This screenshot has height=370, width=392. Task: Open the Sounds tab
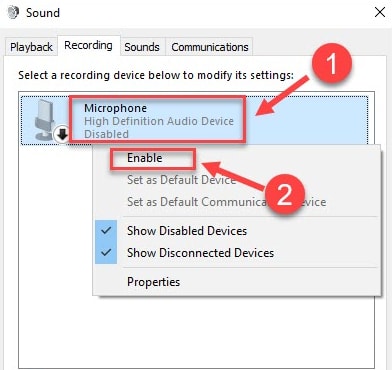pyautogui.click(x=142, y=47)
